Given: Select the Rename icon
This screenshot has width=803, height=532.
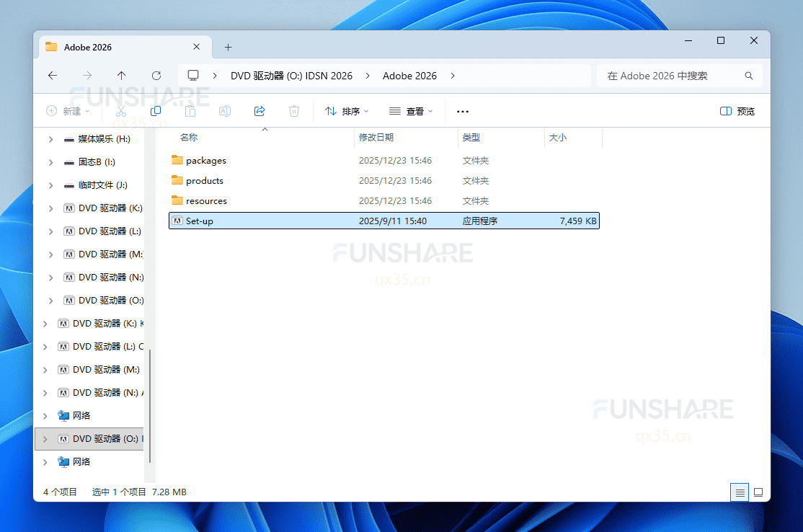Looking at the screenshot, I should tap(224, 111).
